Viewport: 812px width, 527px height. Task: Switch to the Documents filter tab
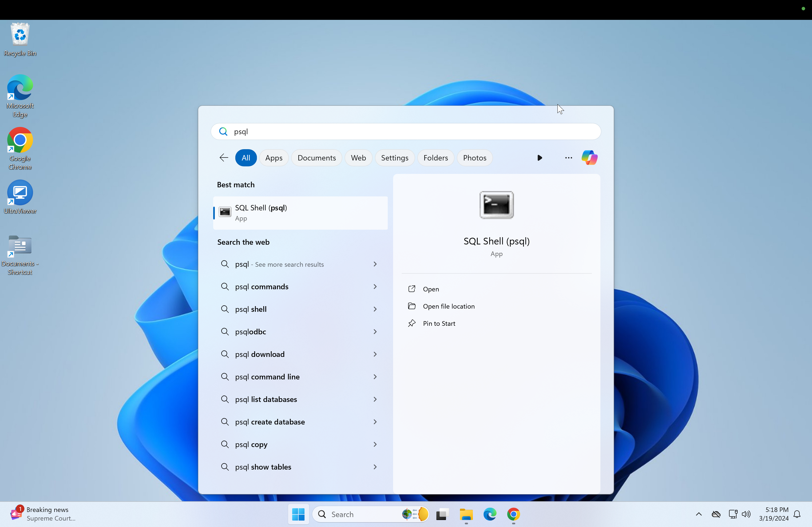(x=316, y=158)
